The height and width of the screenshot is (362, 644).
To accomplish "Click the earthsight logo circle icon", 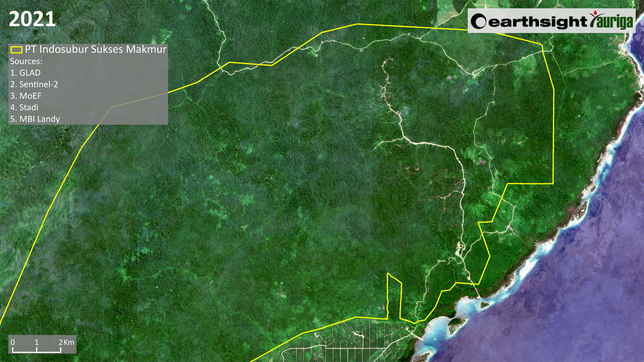I will 478,21.
